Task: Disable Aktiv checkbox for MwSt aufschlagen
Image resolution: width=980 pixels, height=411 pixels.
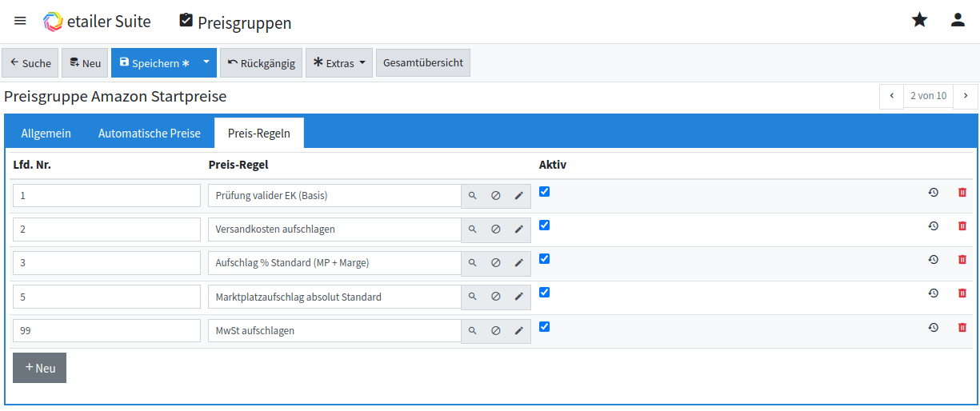Action: pyautogui.click(x=545, y=326)
